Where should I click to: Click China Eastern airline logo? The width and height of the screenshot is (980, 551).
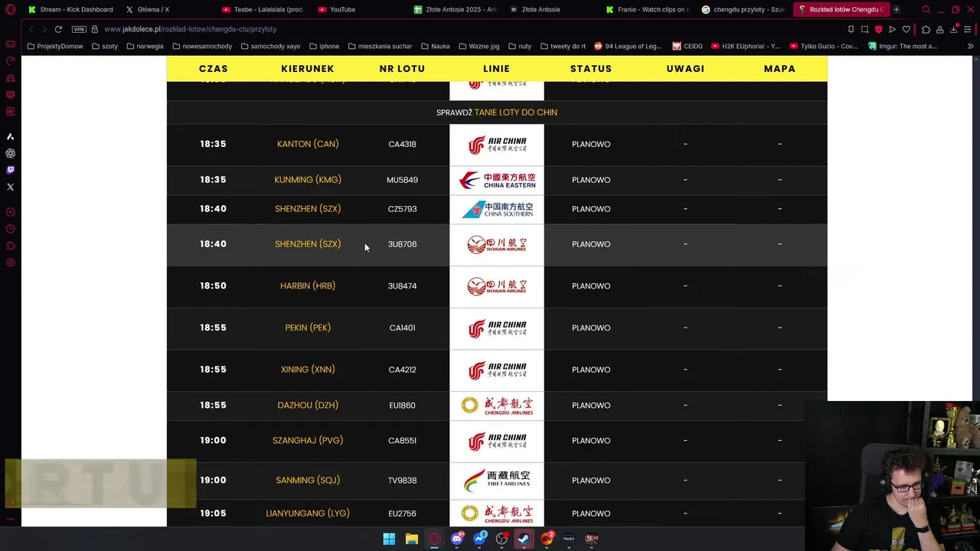pos(497,181)
